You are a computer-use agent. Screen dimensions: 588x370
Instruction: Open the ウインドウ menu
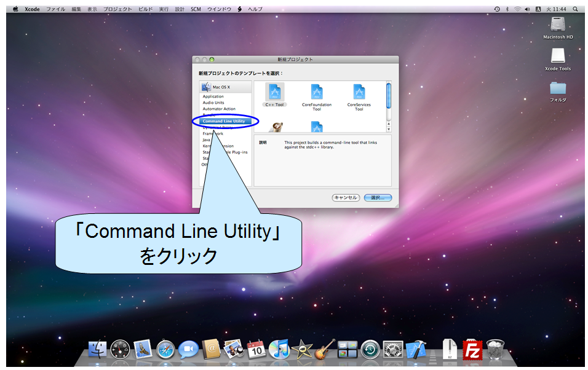(219, 9)
